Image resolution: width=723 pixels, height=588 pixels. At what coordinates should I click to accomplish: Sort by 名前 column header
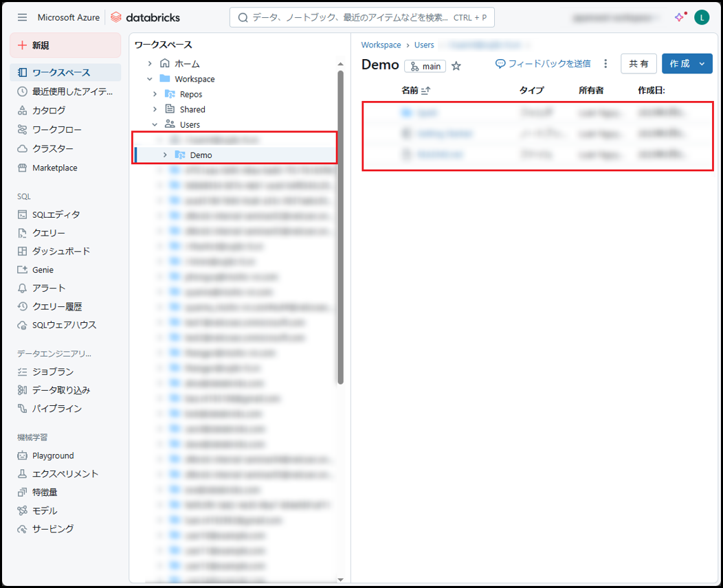coord(415,90)
